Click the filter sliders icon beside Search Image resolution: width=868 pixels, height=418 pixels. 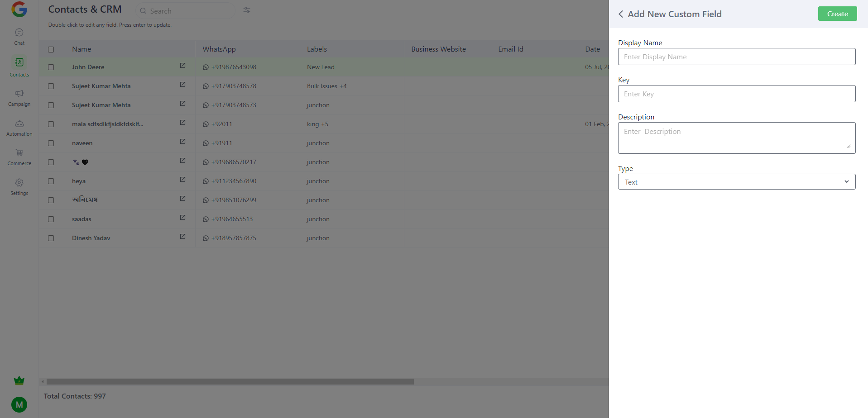coord(247,10)
